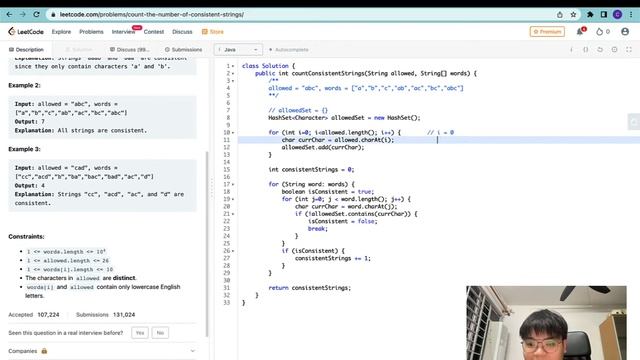The width and height of the screenshot is (640, 360).
Task: Bookmark this page with the star icon
Action: (x=573, y=14)
